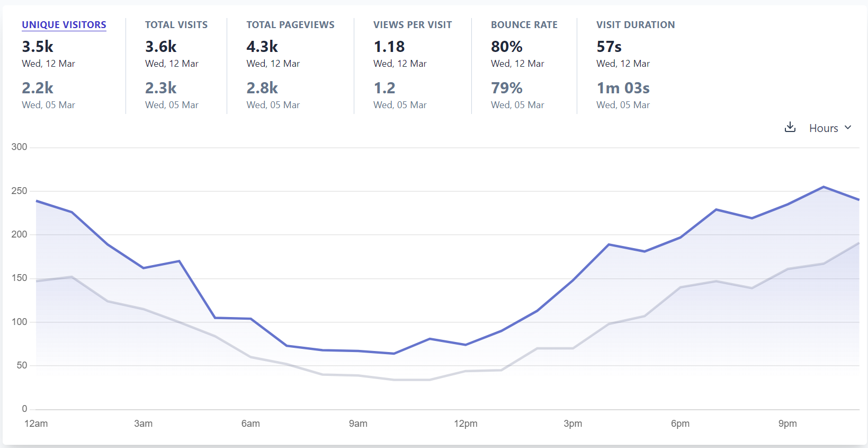This screenshot has width=868, height=448.
Task: Click the 3.5k unique visitors value
Action: [38, 47]
